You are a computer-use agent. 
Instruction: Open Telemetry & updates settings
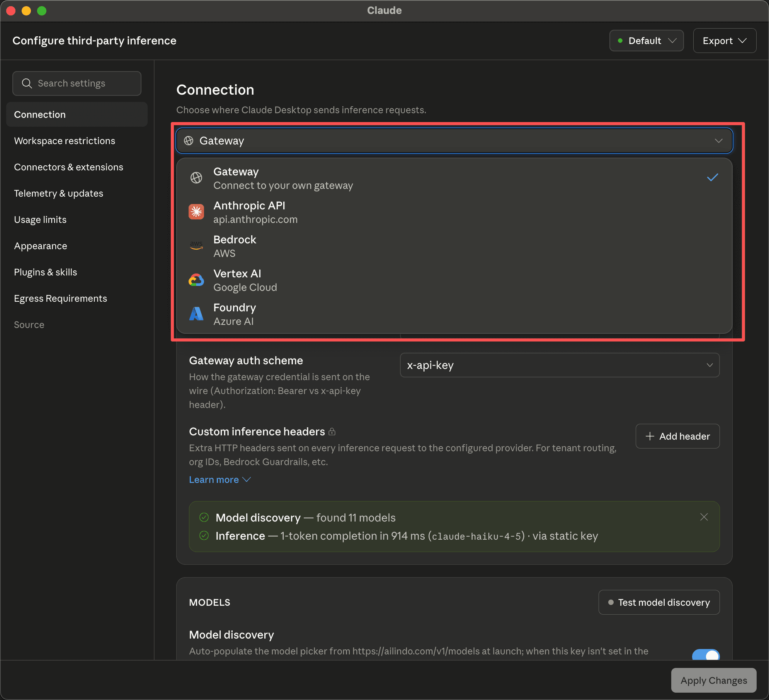[77, 193]
